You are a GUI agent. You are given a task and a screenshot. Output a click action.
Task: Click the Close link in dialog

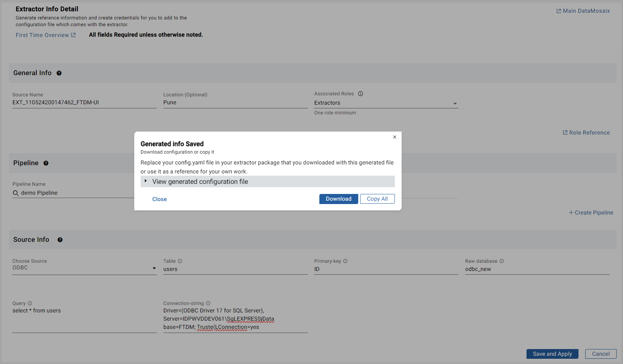pos(159,199)
